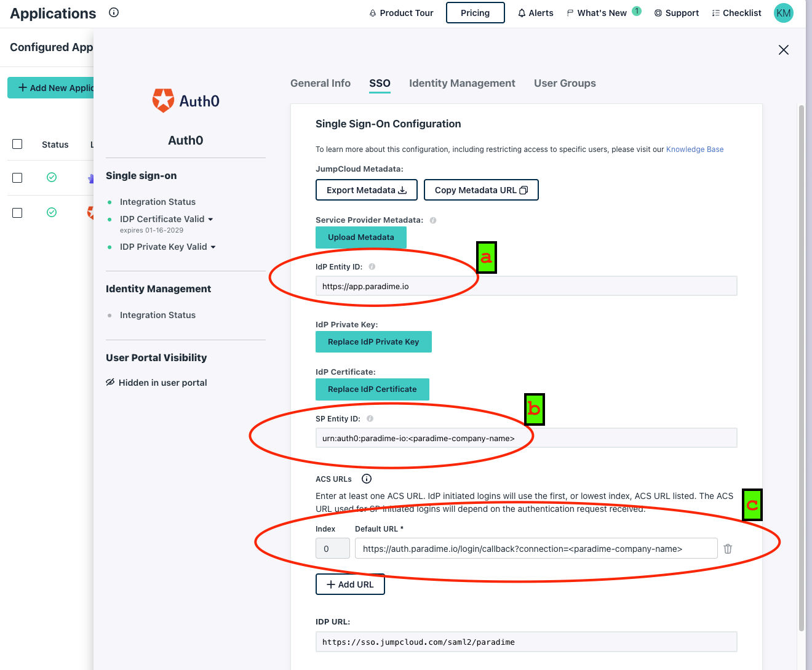Add a new application

point(51,88)
